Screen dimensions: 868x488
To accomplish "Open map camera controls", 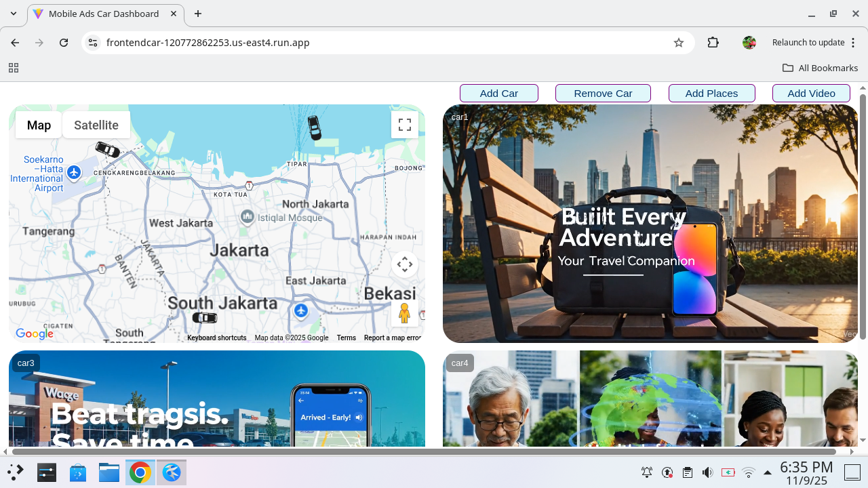I will tap(405, 264).
